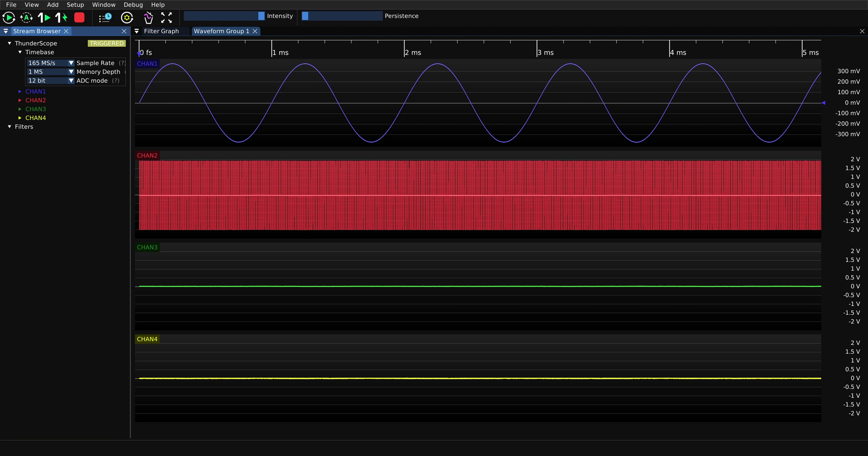868x456 pixels.
Task: Open the Memory Depth dropdown
Action: [51, 72]
